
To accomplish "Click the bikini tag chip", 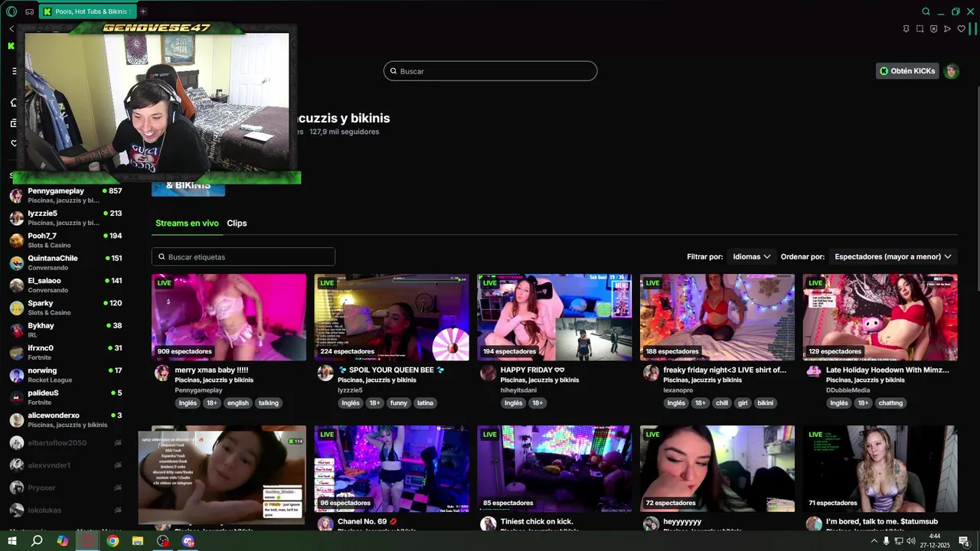I will (x=765, y=403).
